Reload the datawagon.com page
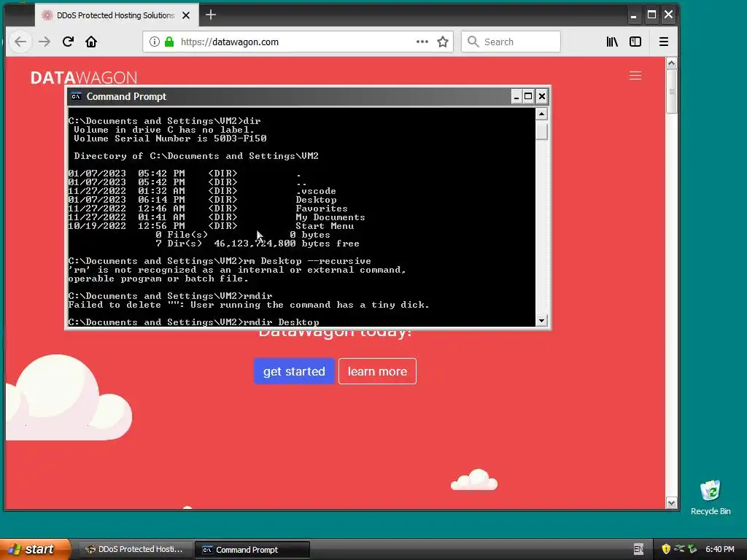This screenshot has width=747, height=560. pos(68,42)
